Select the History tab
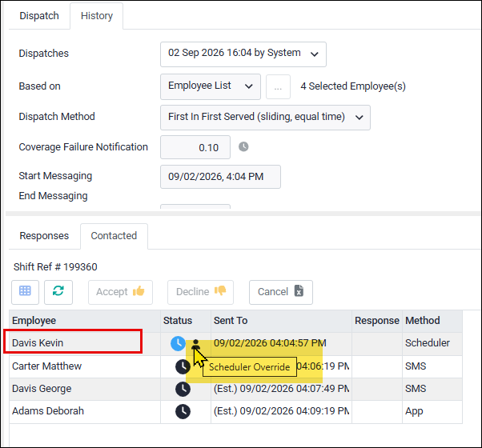482x448 pixels. [x=97, y=16]
